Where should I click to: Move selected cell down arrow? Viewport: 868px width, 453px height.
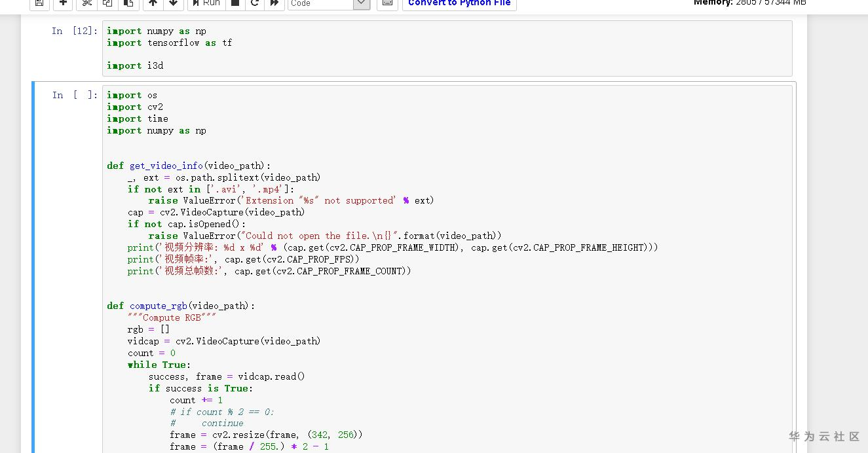click(x=173, y=3)
